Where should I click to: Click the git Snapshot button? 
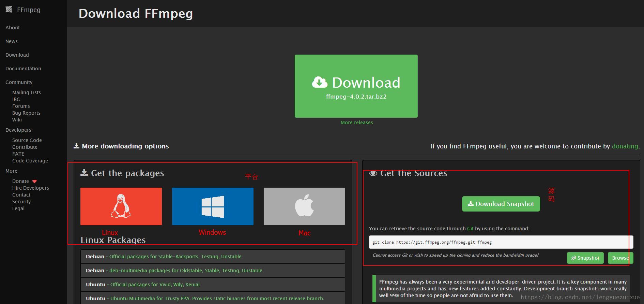585,258
